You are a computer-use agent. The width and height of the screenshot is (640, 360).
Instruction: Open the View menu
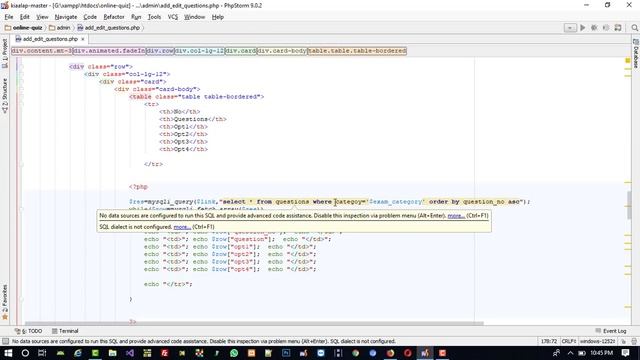point(42,17)
